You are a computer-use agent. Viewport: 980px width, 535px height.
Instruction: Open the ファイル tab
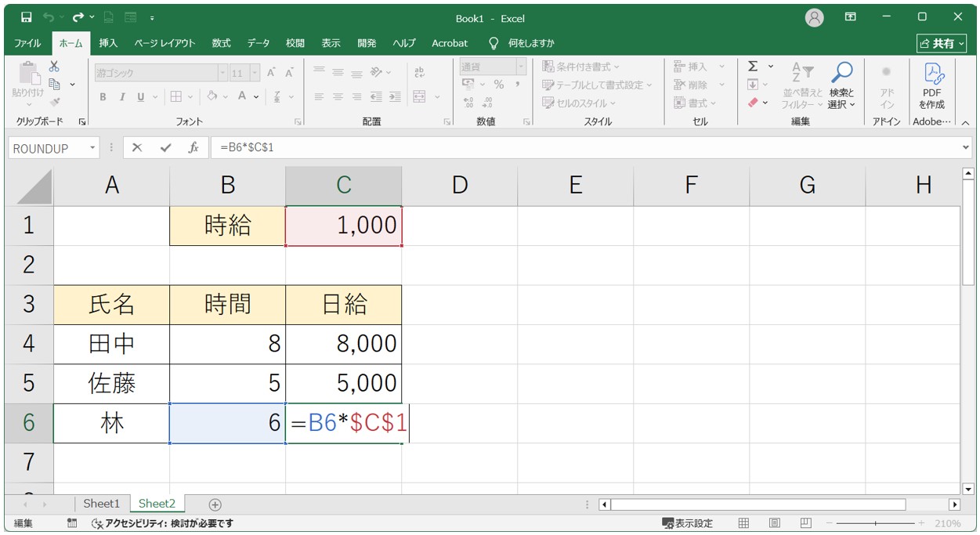27,43
